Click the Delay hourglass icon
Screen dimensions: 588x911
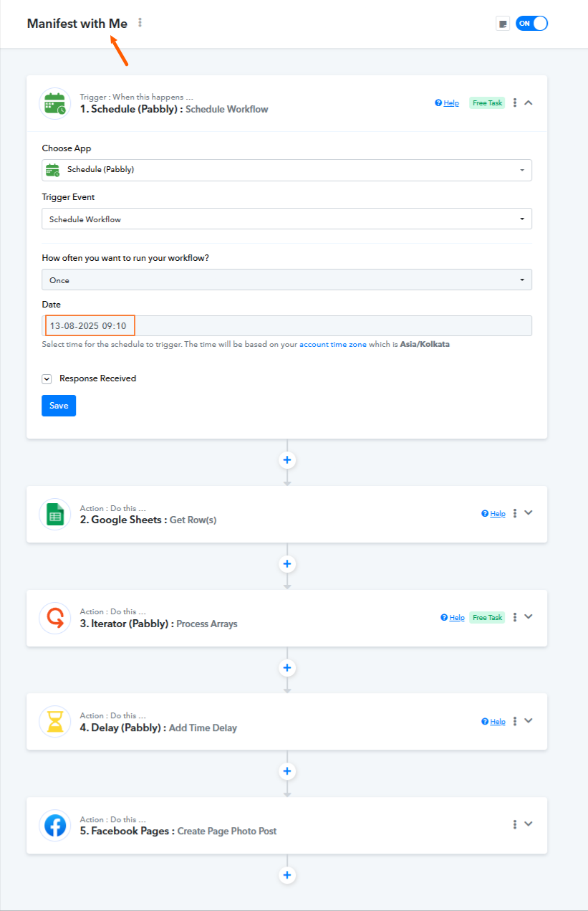tap(55, 721)
